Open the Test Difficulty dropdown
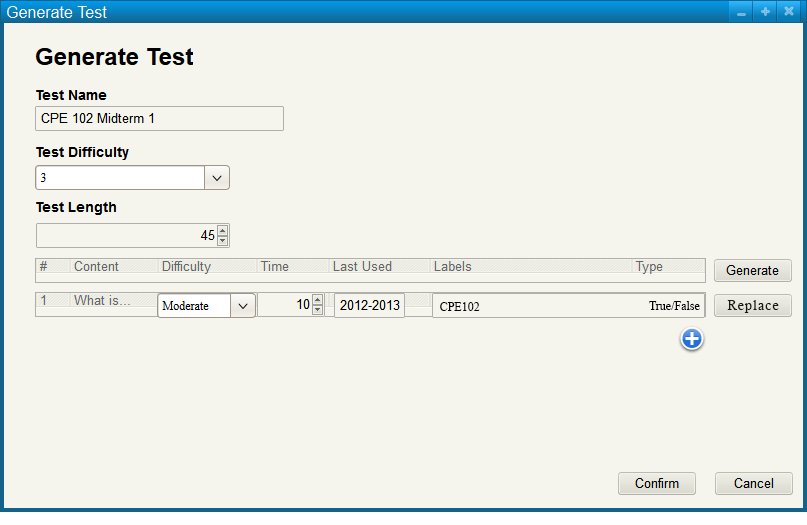Viewport: 807px width, 525px height. click(217, 178)
